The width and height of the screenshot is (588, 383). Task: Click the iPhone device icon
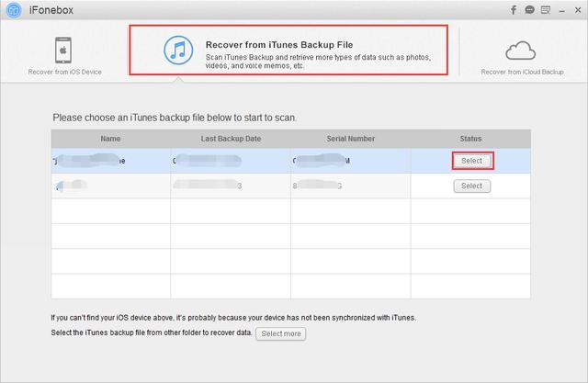pyautogui.click(x=64, y=50)
